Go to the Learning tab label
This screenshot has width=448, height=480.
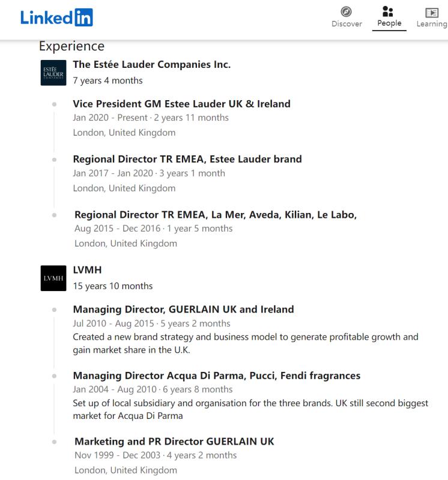(432, 24)
